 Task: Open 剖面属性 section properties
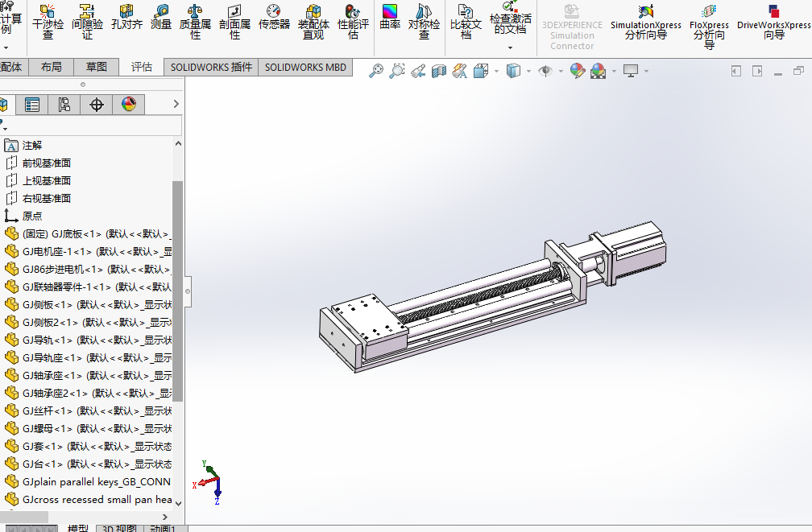(x=234, y=22)
